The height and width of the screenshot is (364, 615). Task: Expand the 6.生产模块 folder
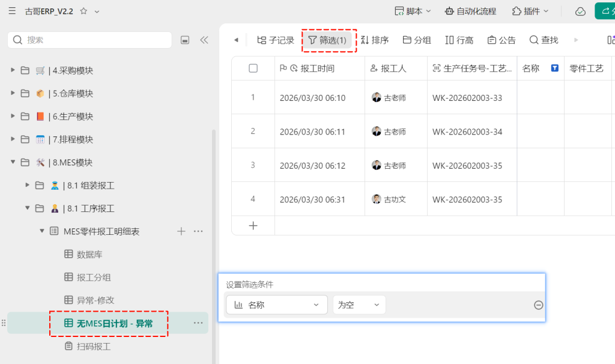point(13,116)
